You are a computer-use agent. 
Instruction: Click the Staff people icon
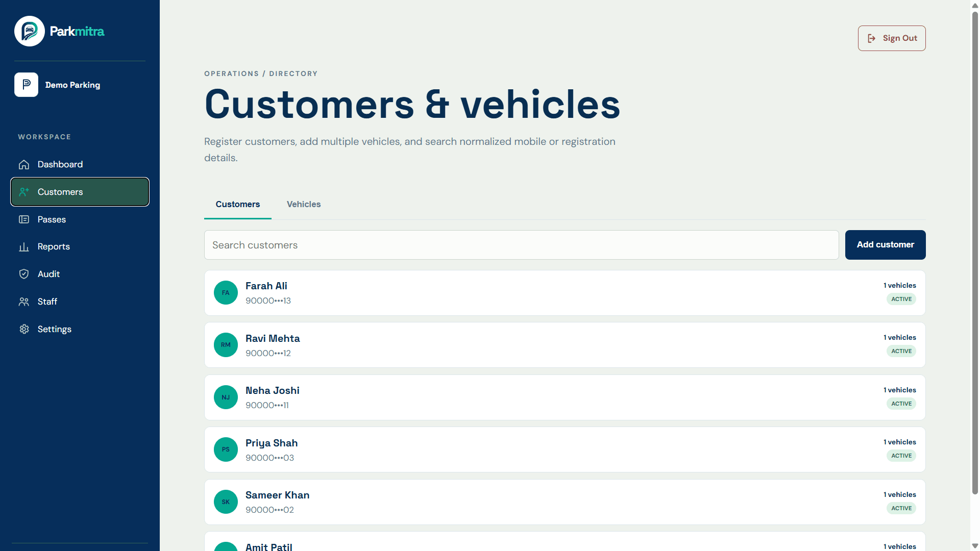pyautogui.click(x=24, y=302)
